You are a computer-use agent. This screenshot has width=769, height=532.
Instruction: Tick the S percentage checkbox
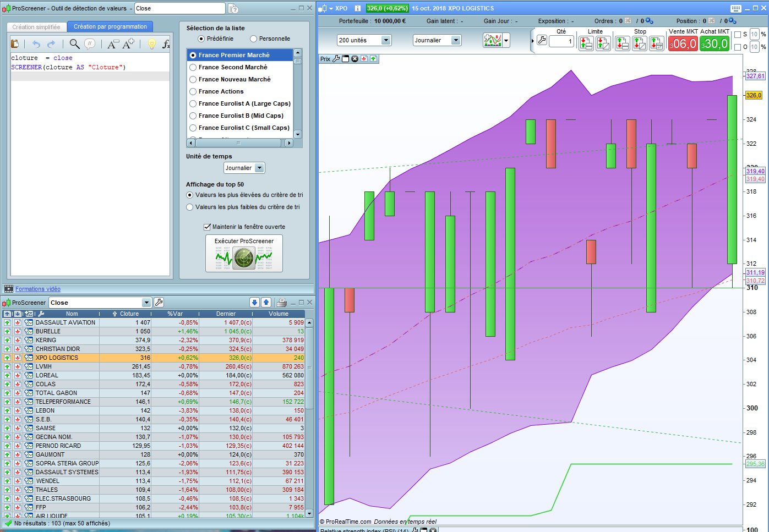coord(738,34)
